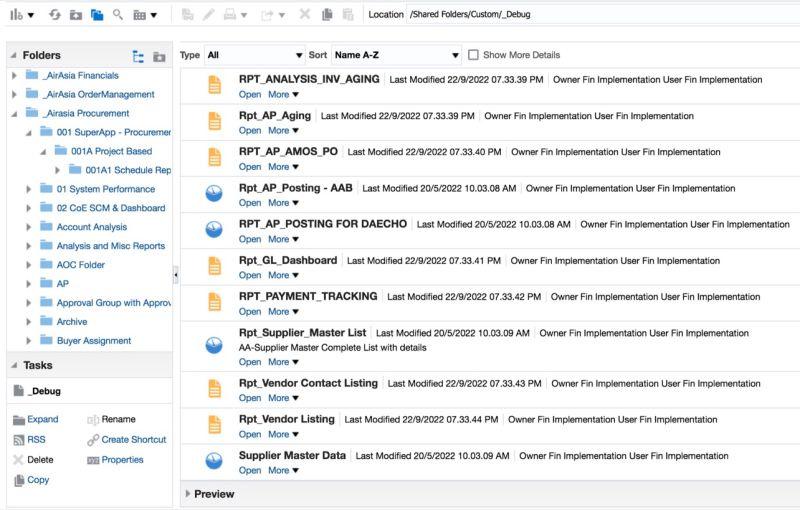Viewport: 800px width, 510px height.
Task: Open More menu for Rpt_GL_Dashboard
Action: pos(283,275)
